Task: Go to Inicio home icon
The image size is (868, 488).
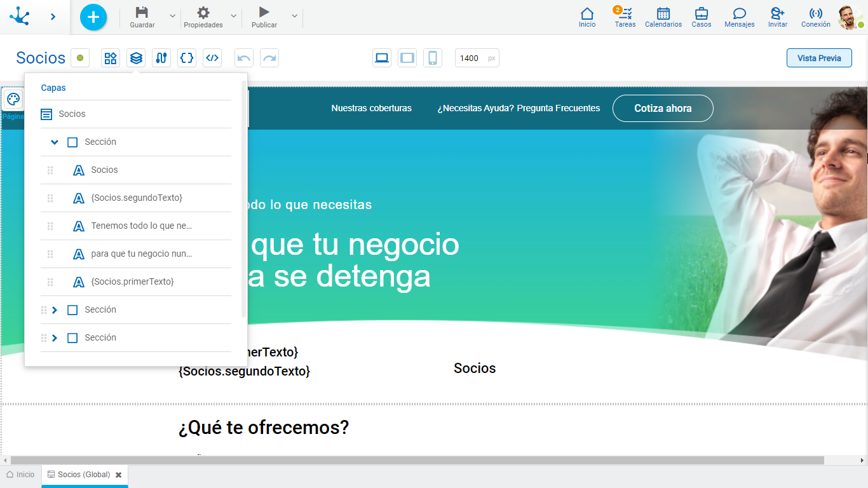Action: [x=587, y=13]
